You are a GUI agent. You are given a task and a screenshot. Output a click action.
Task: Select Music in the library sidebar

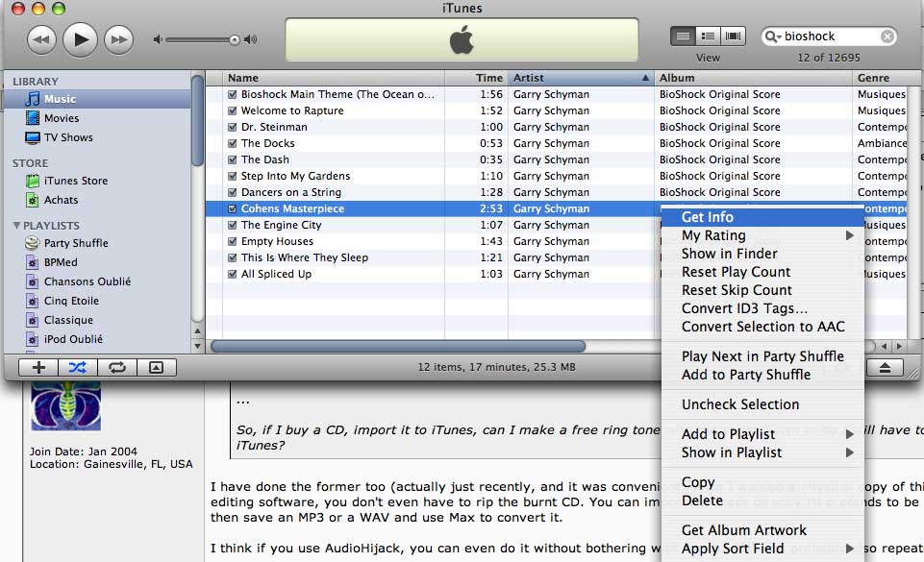coord(97,99)
